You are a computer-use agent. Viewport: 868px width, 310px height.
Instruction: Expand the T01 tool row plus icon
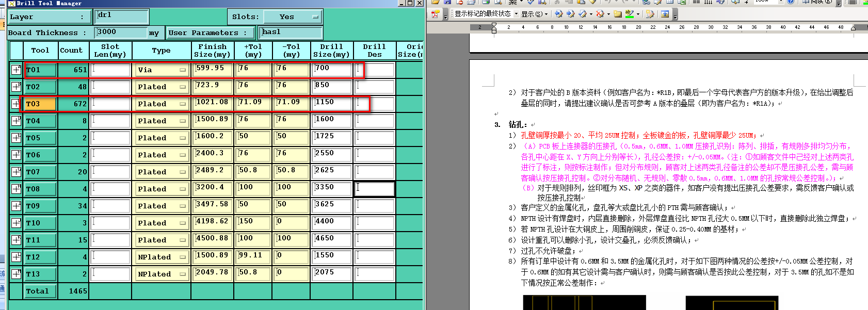point(16,70)
